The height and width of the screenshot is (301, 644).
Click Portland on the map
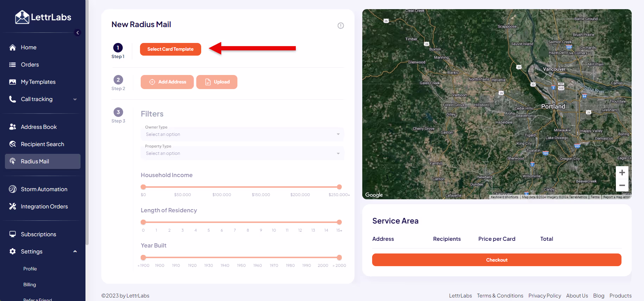(553, 106)
